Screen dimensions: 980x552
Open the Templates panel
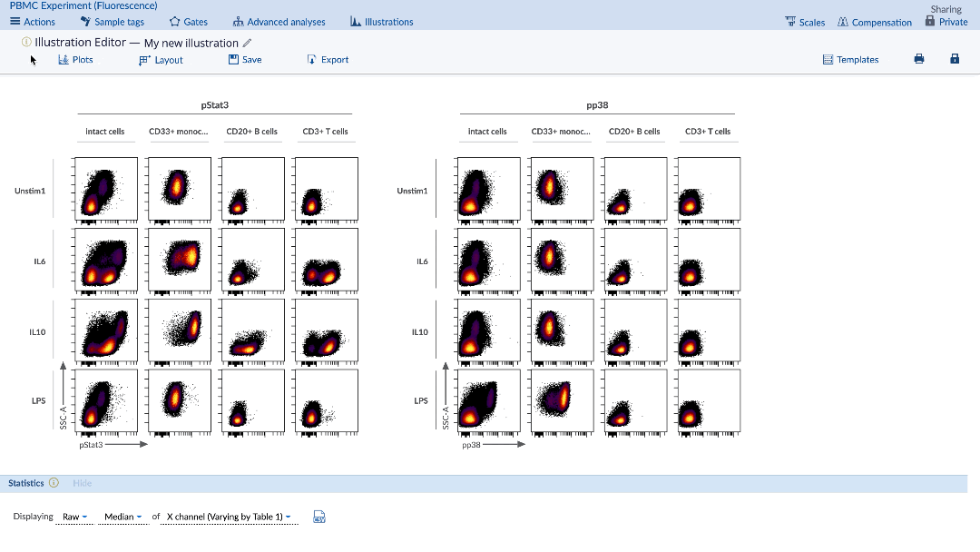click(x=850, y=60)
